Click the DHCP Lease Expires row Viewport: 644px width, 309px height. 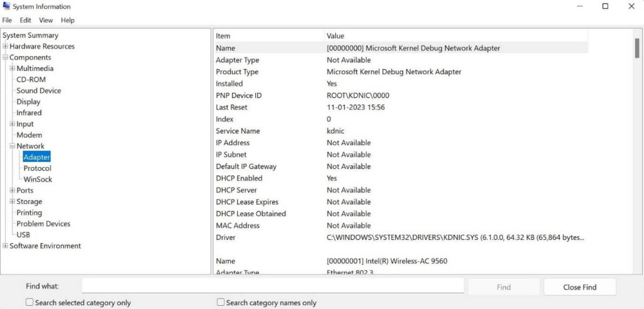coord(401,202)
